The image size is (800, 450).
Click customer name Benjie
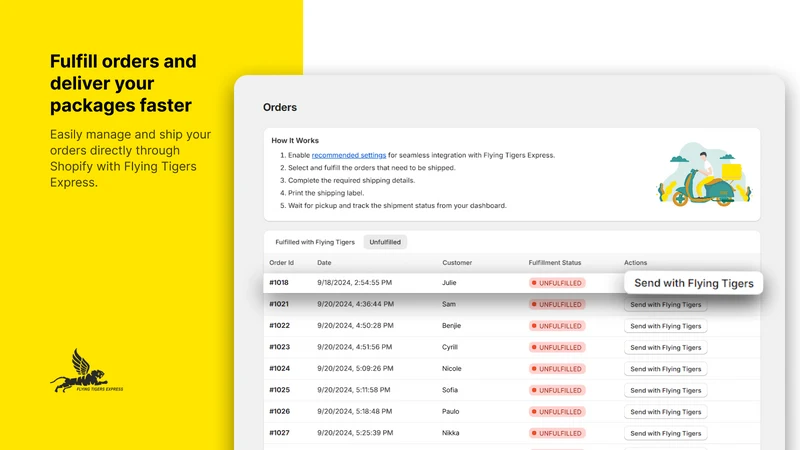(452, 326)
